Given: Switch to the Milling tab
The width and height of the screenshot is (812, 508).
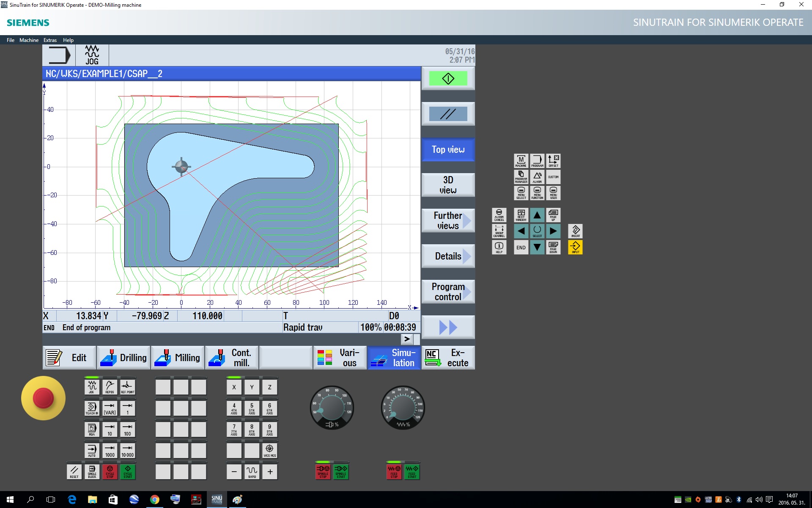Looking at the screenshot, I should [178, 358].
